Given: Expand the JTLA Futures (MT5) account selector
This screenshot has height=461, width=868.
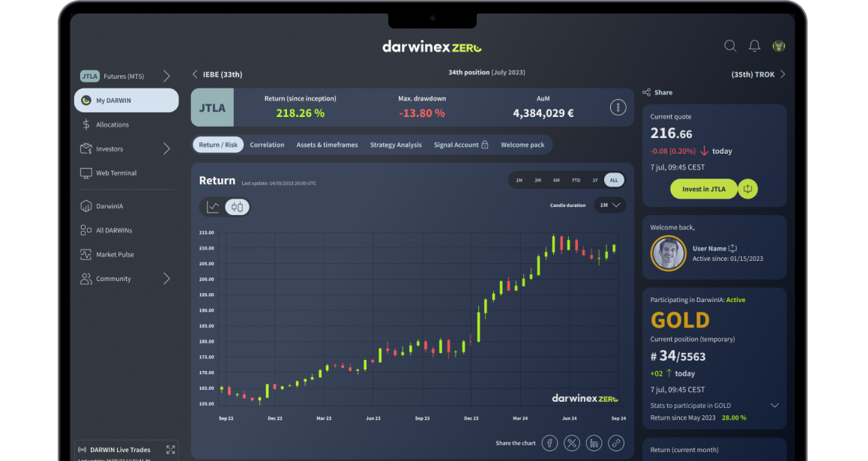Looking at the screenshot, I should tap(166, 76).
